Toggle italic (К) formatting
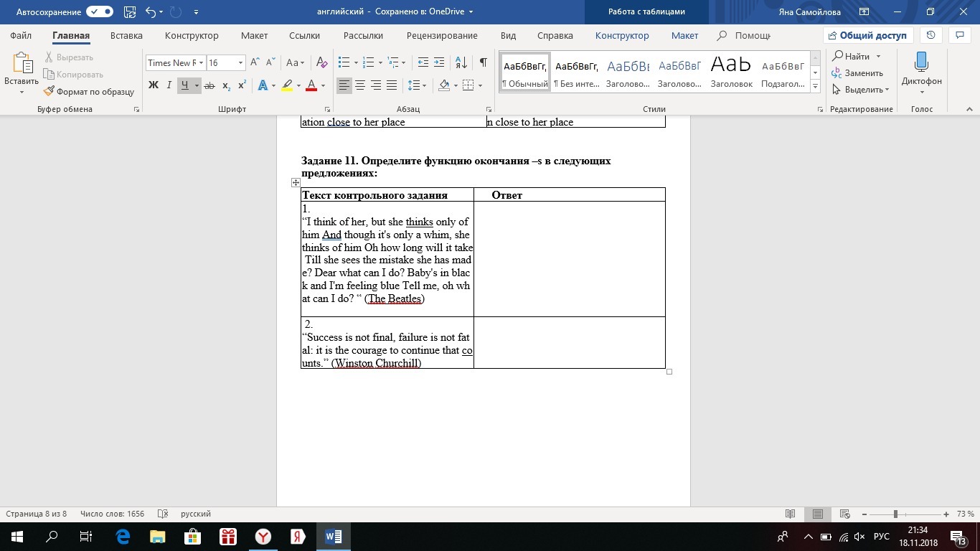Image resolution: width=980 pixels, height=551 pixels. click(169, 85)
